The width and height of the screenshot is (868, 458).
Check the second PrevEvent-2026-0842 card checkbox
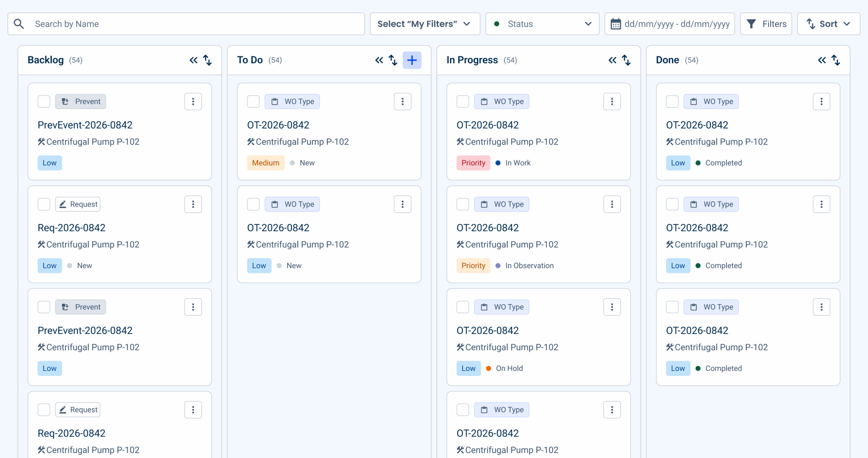tap(44, 307)
